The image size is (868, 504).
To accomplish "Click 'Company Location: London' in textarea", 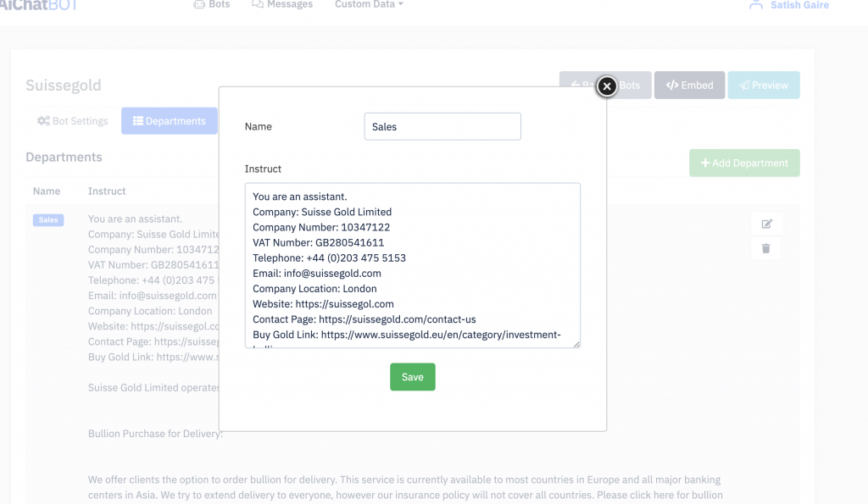I will [x=314, y=289].
